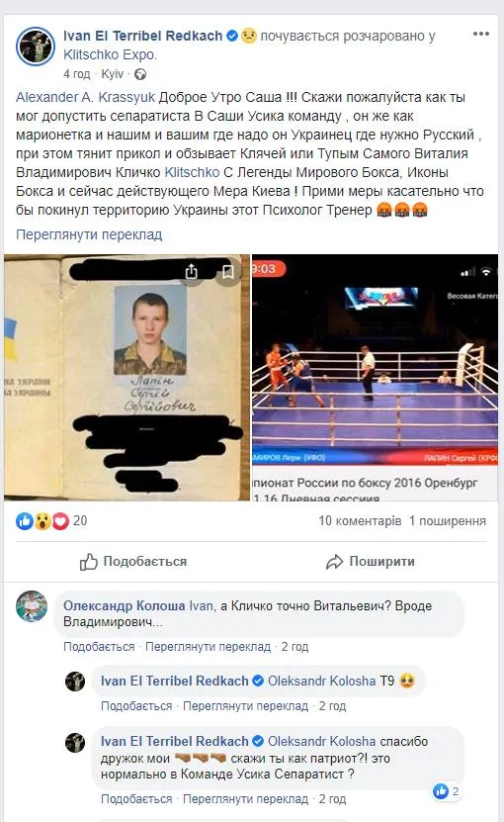Screen dimensions: 504x822
Task: Open the passport photo thumbnail
Action: [126, 378]
